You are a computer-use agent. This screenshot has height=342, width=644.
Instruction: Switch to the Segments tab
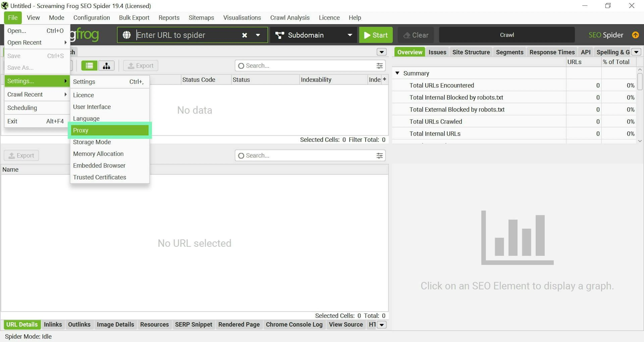coord(509,52)
